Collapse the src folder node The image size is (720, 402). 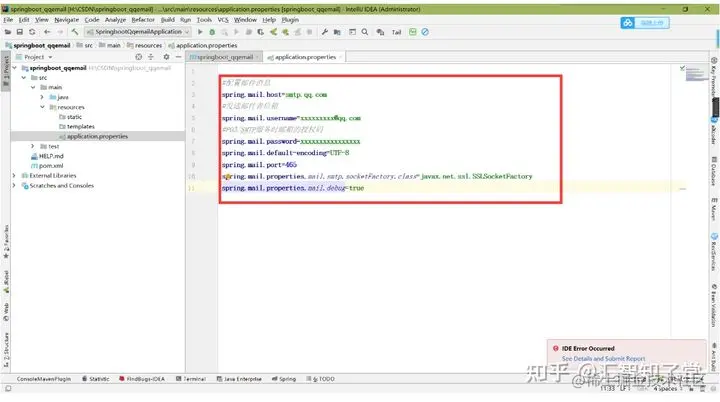tap(24, 78)
